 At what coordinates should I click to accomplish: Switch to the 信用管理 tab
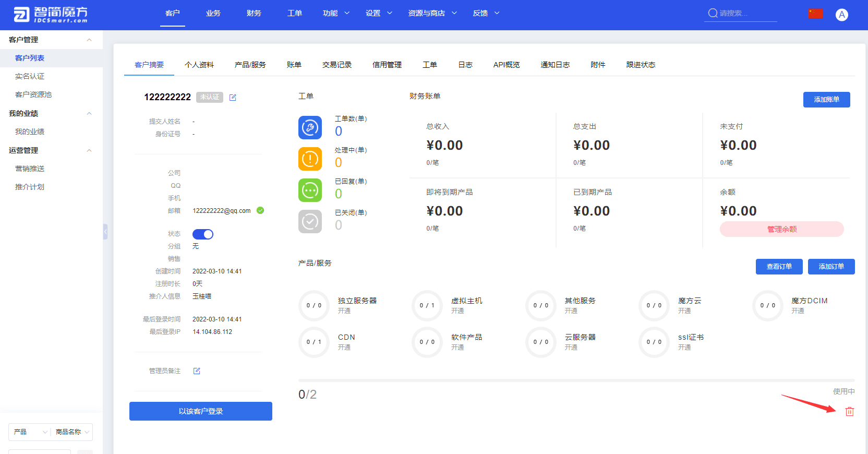coord(387,65)
